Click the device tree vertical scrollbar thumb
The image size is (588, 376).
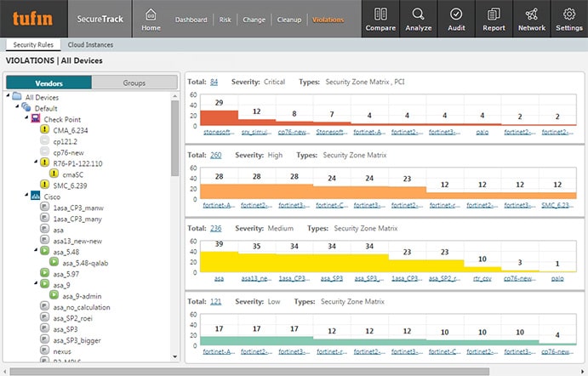(x=174, y=138)
